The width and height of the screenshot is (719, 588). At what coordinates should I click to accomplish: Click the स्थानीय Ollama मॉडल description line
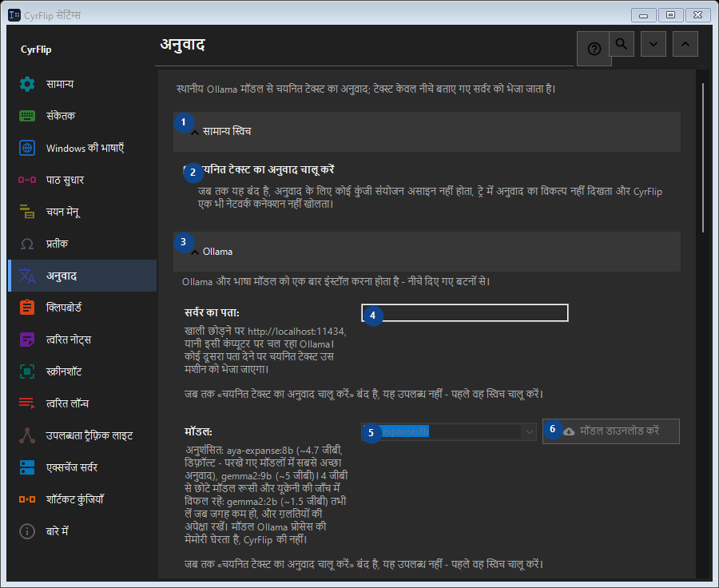tap(366, 89)
